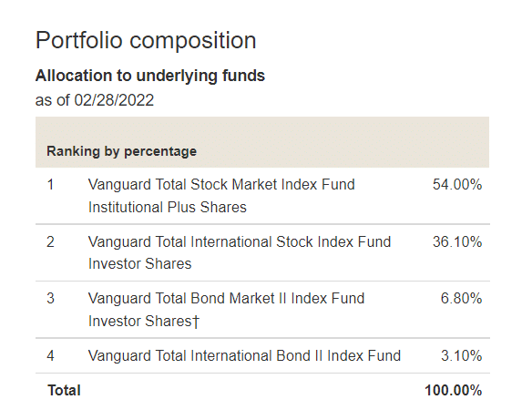Click rank number 1 in the table
This screenshot has width=522, height=420.
pos(50,184)
